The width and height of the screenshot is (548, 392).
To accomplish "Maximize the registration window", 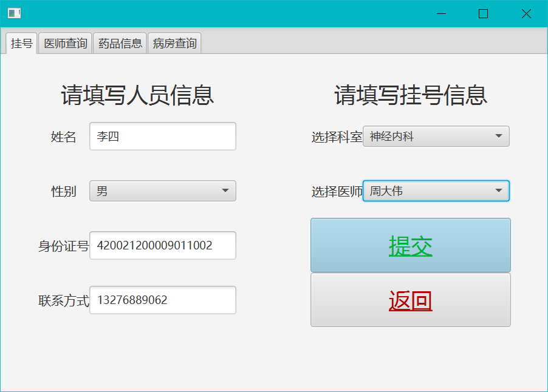I will coord(484,13).
